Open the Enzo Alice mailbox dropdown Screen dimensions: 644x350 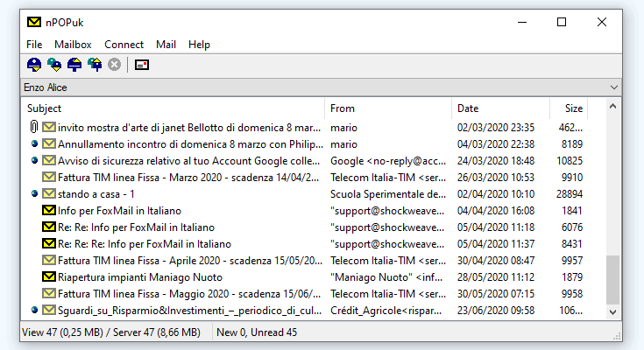(613, 87)
